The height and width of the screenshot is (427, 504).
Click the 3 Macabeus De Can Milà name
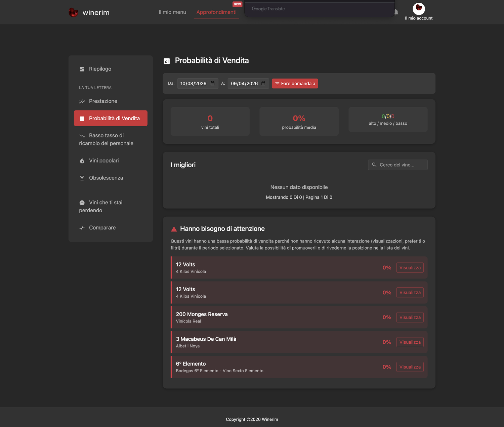[206, 339]
